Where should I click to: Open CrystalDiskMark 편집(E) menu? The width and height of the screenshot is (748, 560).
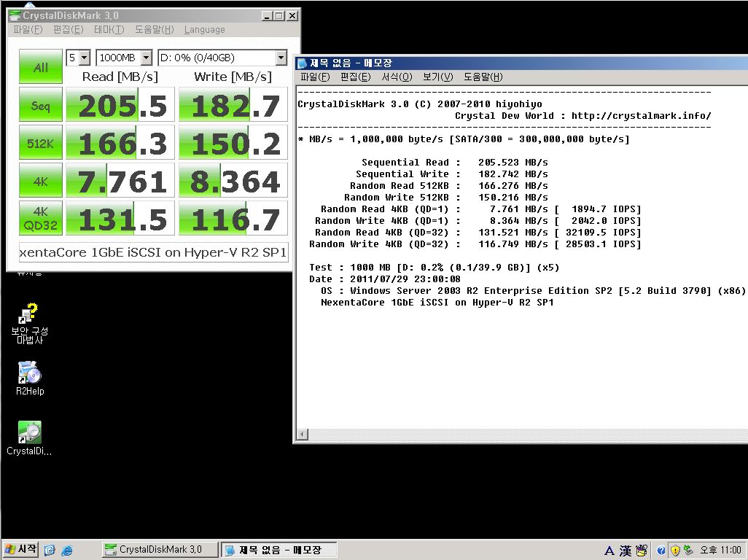click(69, 30)
